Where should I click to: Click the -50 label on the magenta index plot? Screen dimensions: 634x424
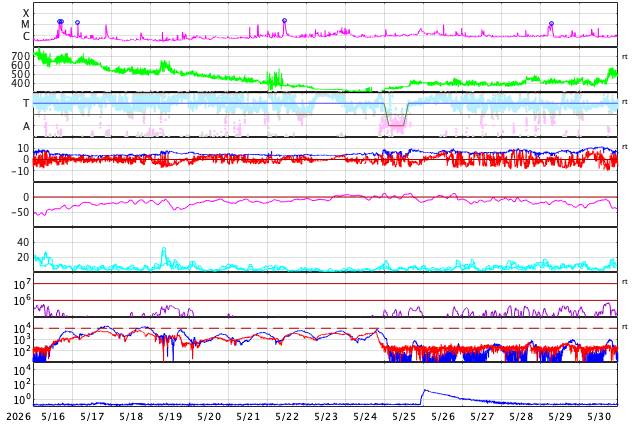click(x=20, y=212)
